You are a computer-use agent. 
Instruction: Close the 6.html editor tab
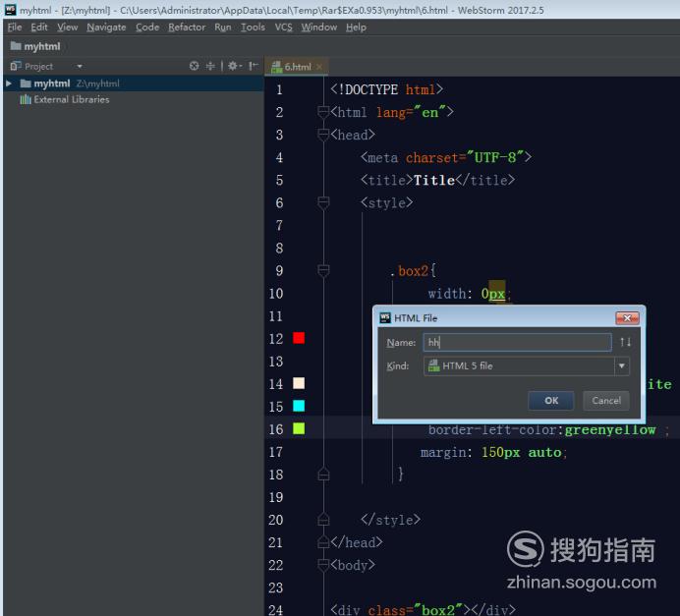(x=319, y=67)
